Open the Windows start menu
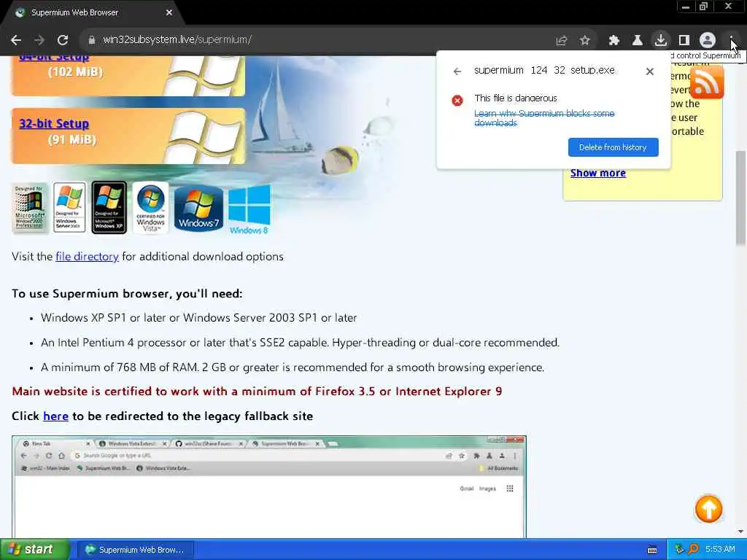 (34, 550)
